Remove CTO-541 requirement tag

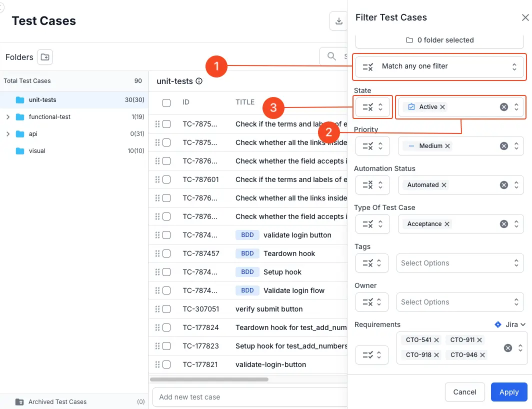coord(436,340)
